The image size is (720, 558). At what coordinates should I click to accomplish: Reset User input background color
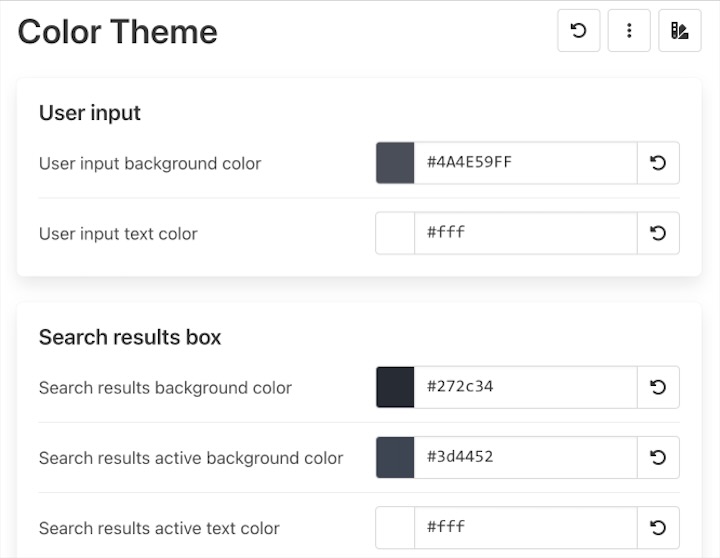click(x=658, y=163)
